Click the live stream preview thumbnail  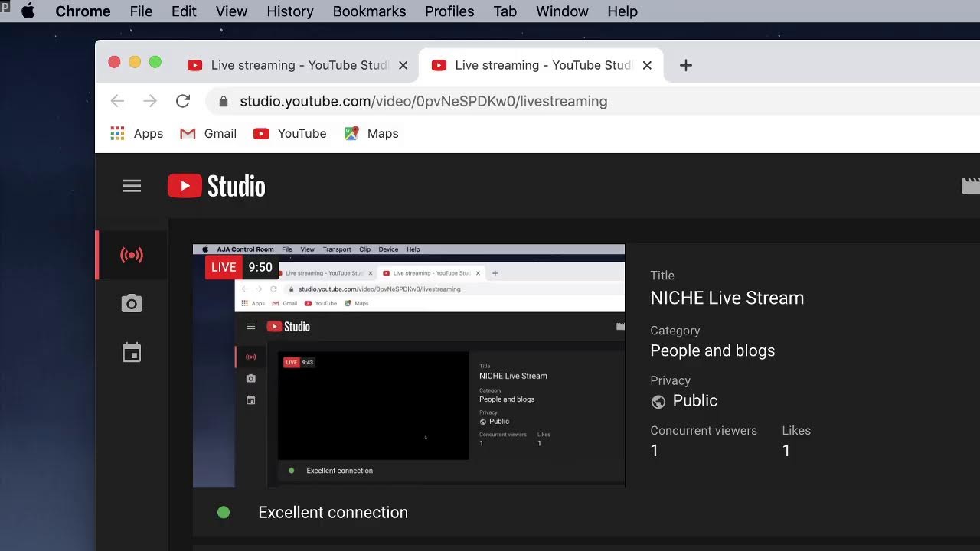click(409, 366)
